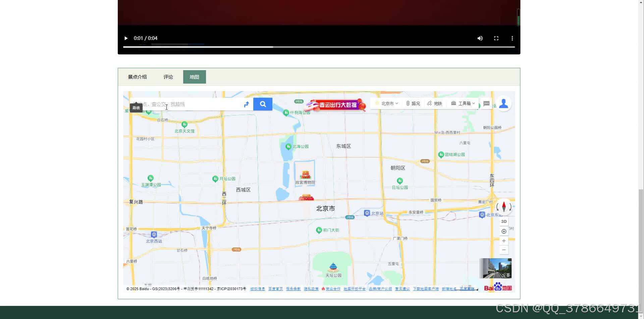
Task: Click the 团结湖公园 park marker
Action: tap(441, 155)
